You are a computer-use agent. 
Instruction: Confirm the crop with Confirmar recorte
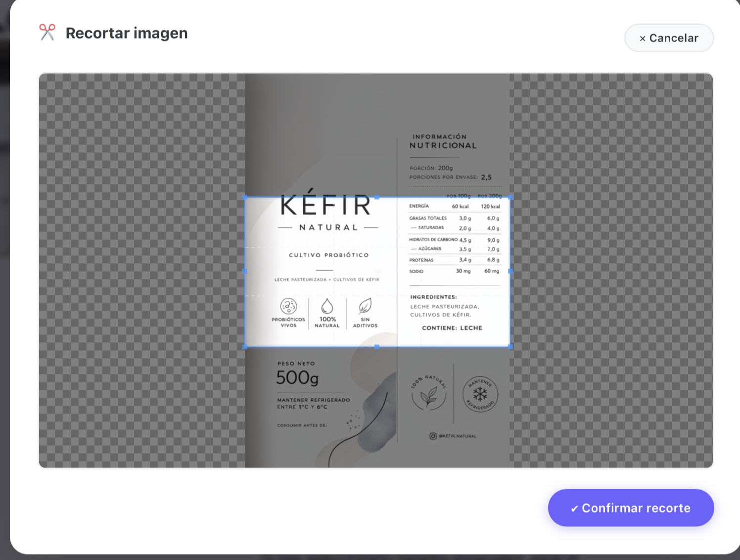[631, 508]
